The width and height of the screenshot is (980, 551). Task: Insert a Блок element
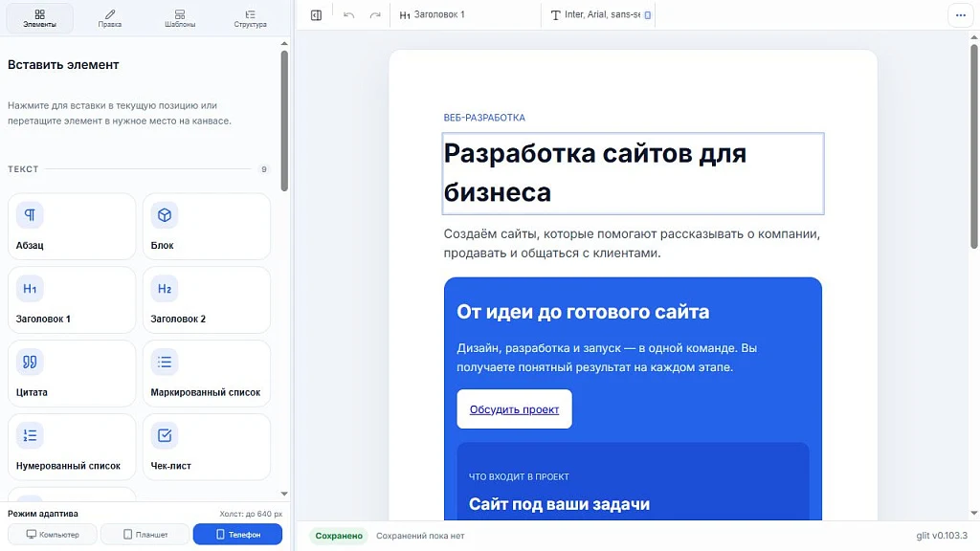pos(207,227)
